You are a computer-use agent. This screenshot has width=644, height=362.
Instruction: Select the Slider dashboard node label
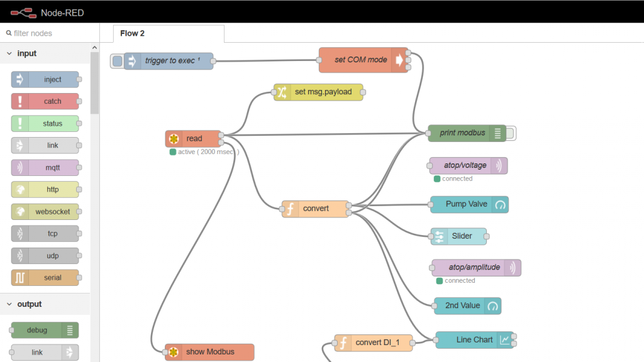(x=462, y=236)
